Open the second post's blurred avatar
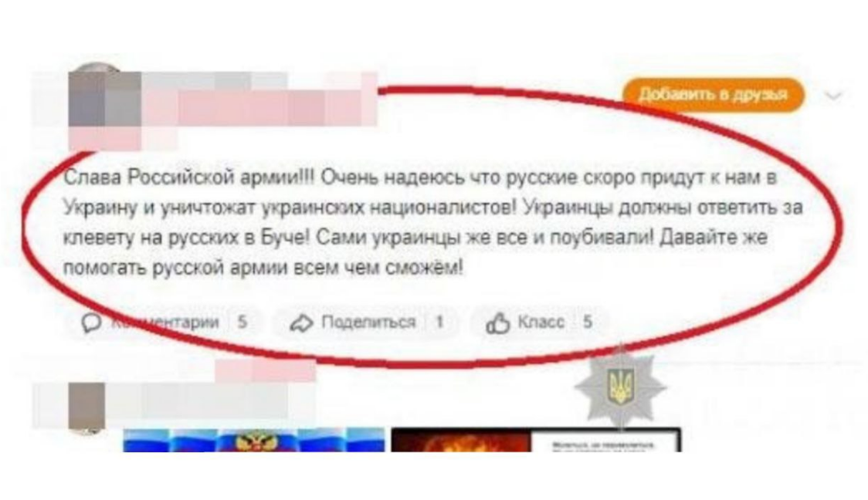The height and width of the screenshot is (500, 868). tap(87, 407)
